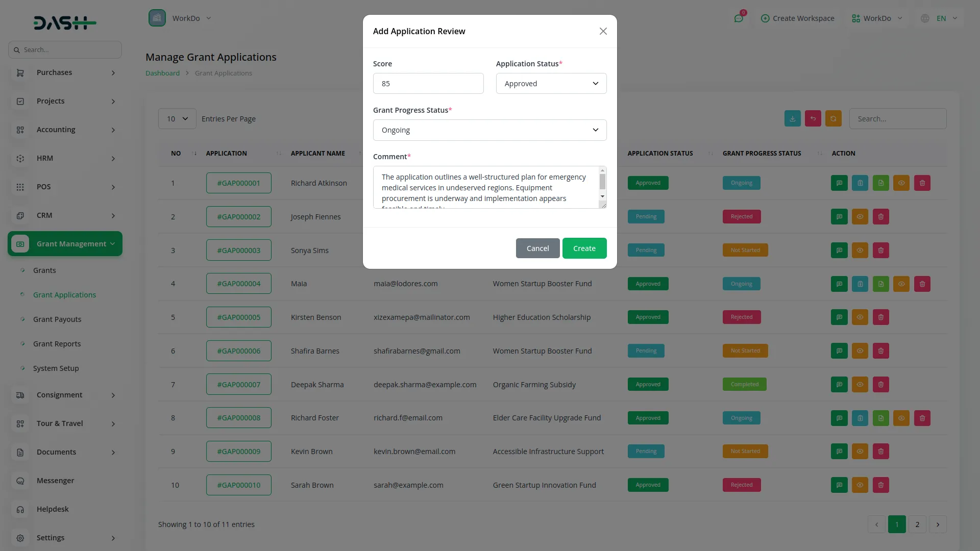Refresh the table with the orange refresh icon
The image size is (980, 551).
point(833,118)
